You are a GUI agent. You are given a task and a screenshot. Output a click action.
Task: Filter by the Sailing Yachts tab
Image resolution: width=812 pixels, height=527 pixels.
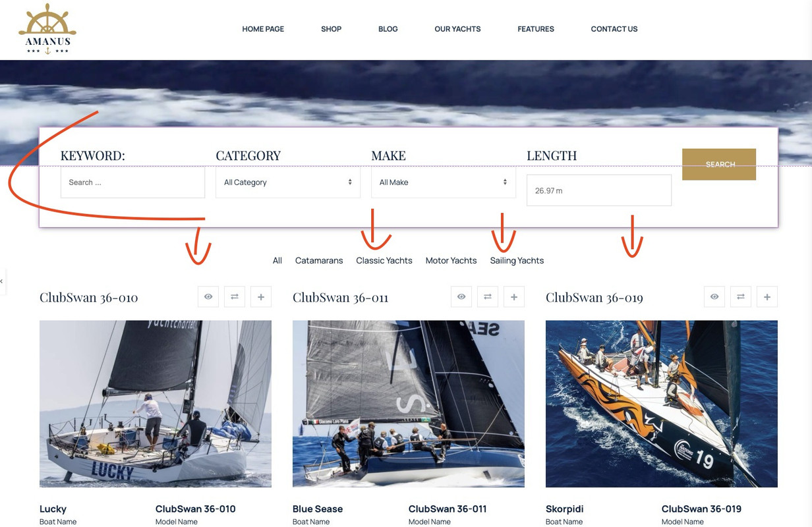pyautogui.click(x=517, y=261)
